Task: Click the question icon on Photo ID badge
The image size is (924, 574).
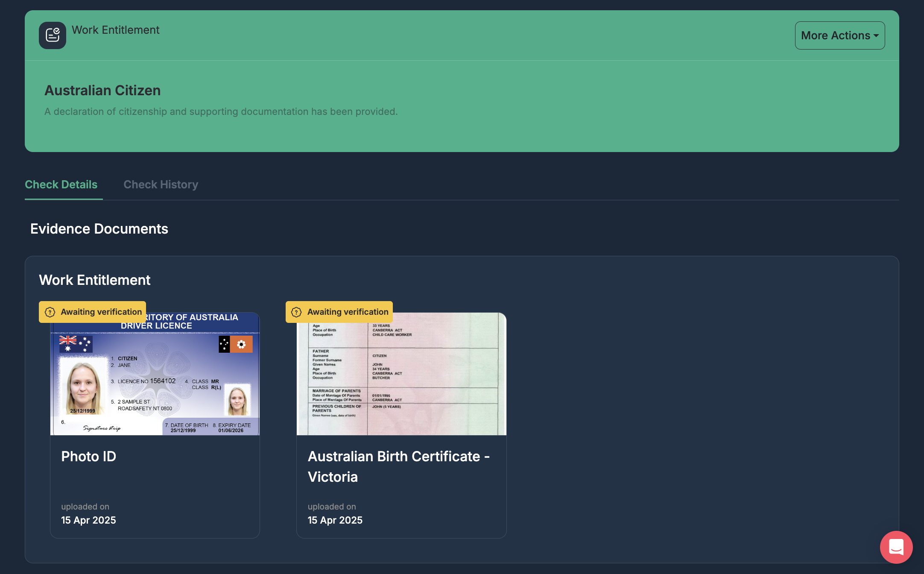Action: 50,312
